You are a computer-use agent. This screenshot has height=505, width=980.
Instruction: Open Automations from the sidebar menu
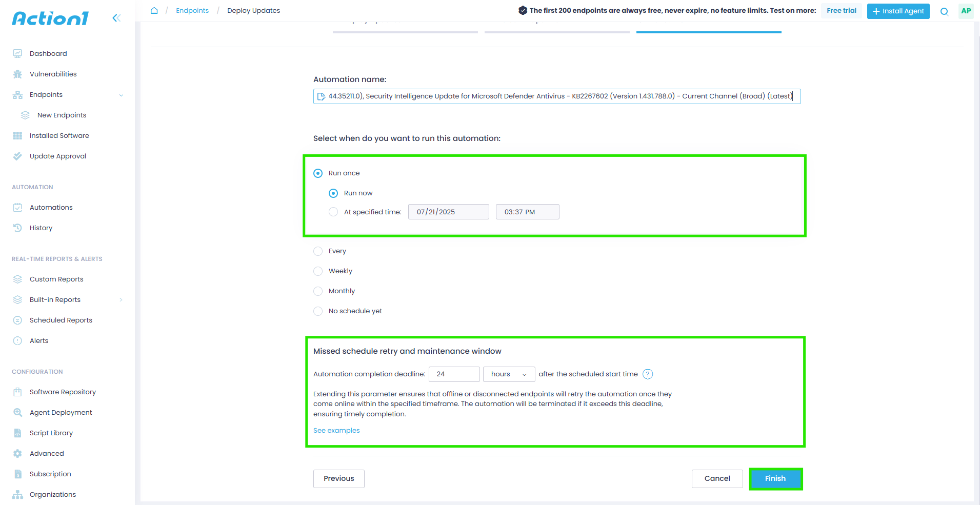(x=51, y=208)
